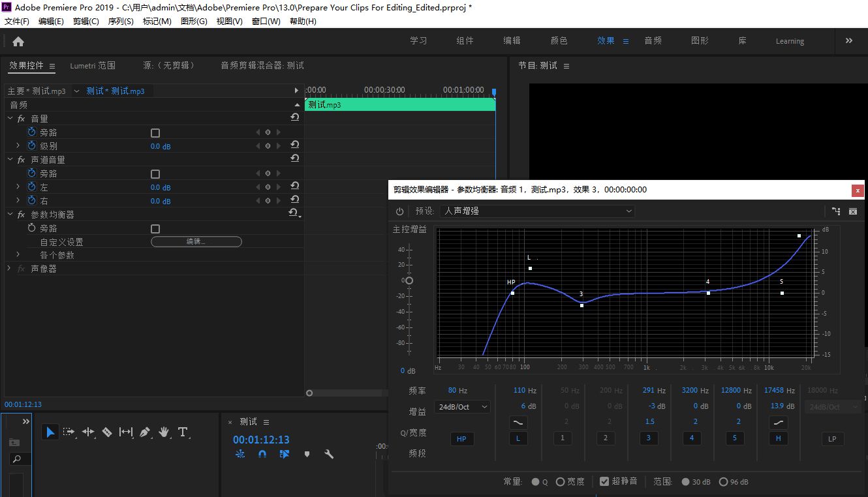Screen dimensions: 868x497
Task: Go to the Home screen
Action: [18, 41]
